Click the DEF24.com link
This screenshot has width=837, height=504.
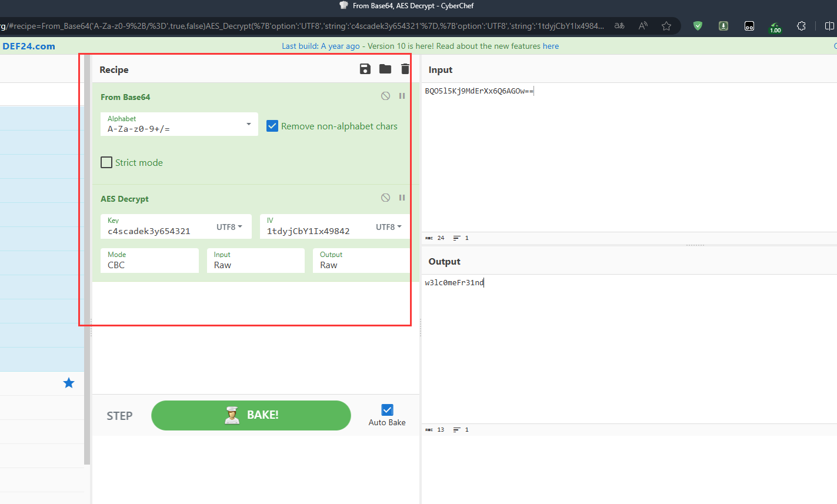click(29, 46)
